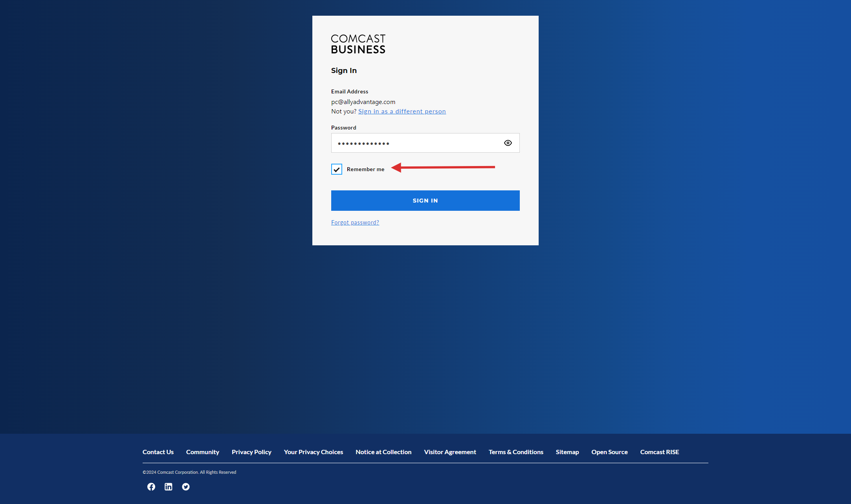Open Visitor Agreement footer link
The image size is (851, 504).
(x=450, y=452)
